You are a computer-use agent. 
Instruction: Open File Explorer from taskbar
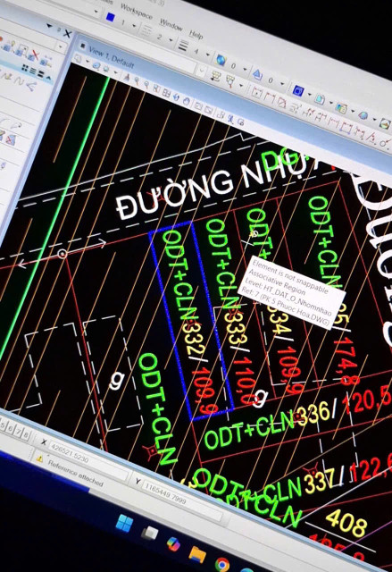pos(197,554)
